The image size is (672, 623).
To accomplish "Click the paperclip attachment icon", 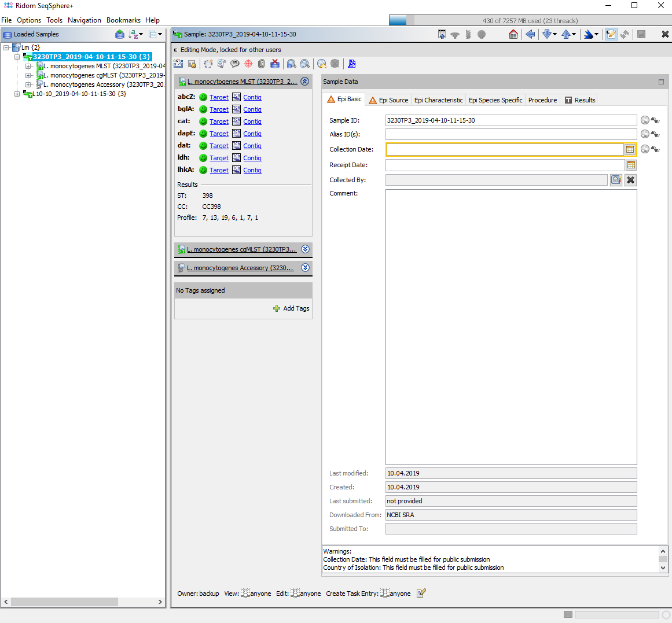I will (x=261, y=64).
